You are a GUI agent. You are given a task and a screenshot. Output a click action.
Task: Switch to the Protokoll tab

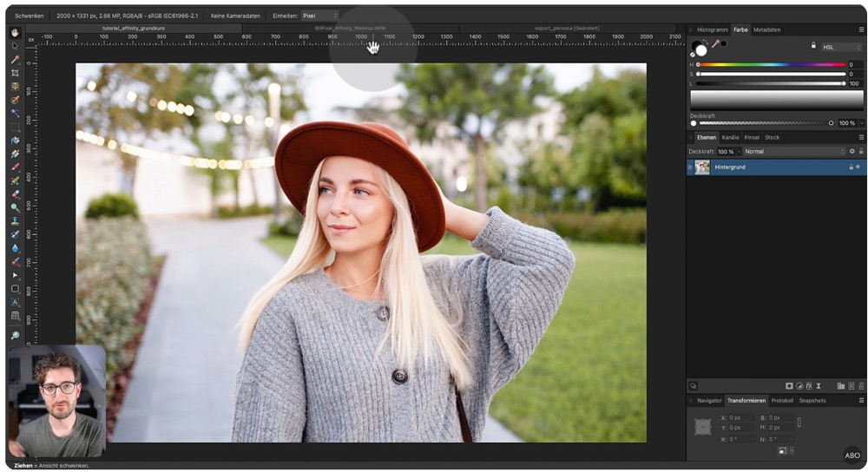pos(782,401)
